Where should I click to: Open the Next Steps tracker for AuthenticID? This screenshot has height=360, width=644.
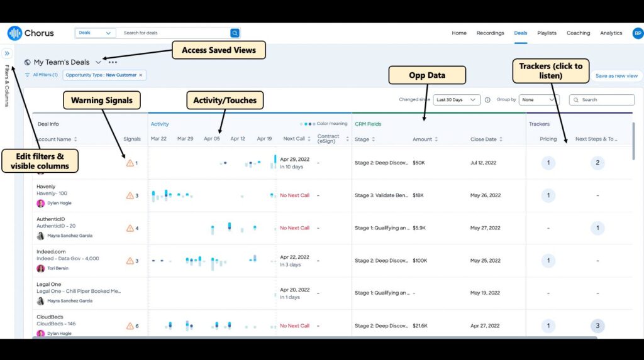pos(597,228)
